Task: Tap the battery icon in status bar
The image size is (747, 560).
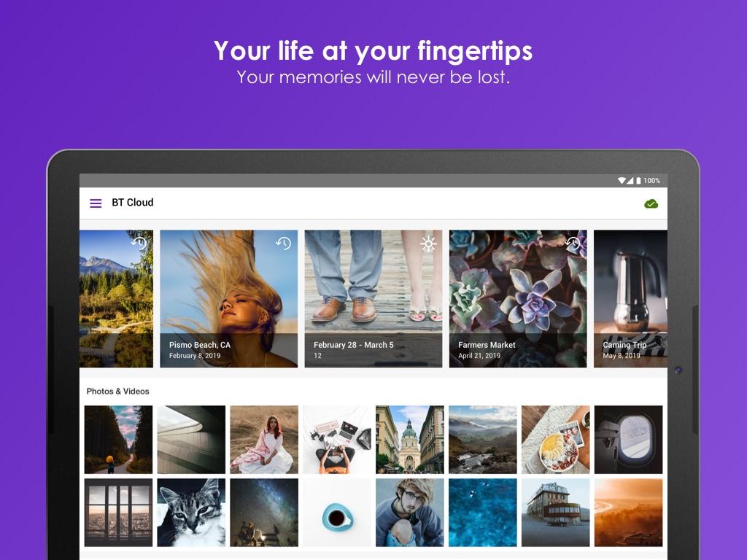Action: pyautogui.click(x=638, y=181)
